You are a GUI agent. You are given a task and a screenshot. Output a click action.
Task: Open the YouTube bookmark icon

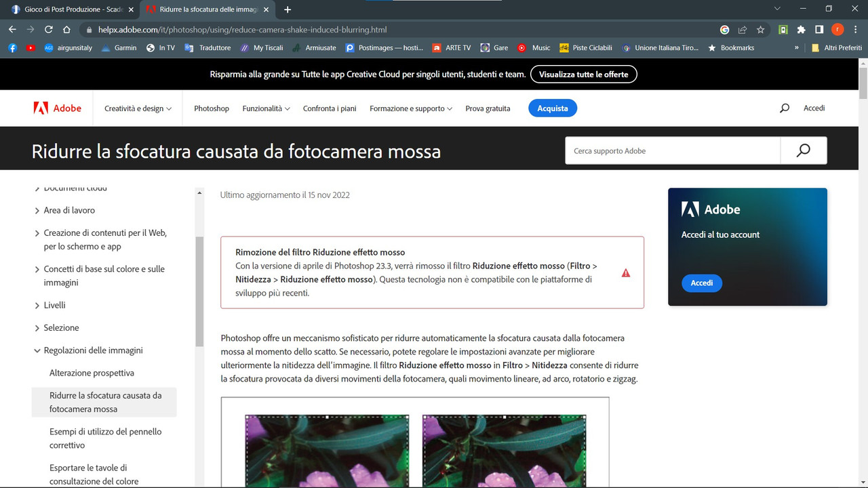click(x=31, y=48)
